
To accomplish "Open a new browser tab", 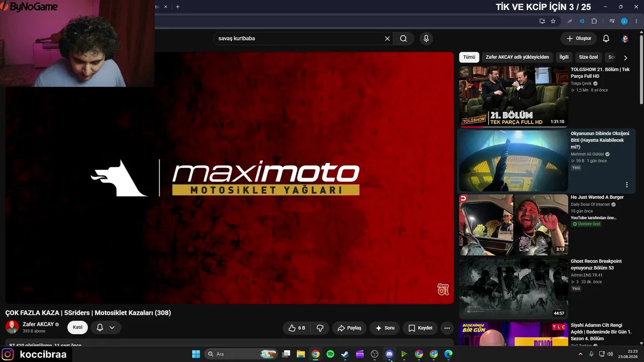I will point(178,7).
